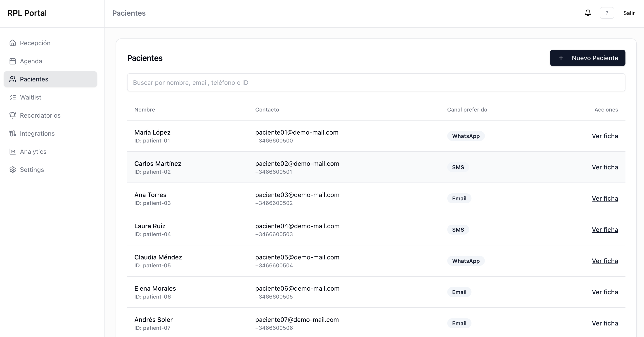
Task: Click María López's WhatsApp channel badge
Action: 466,136
